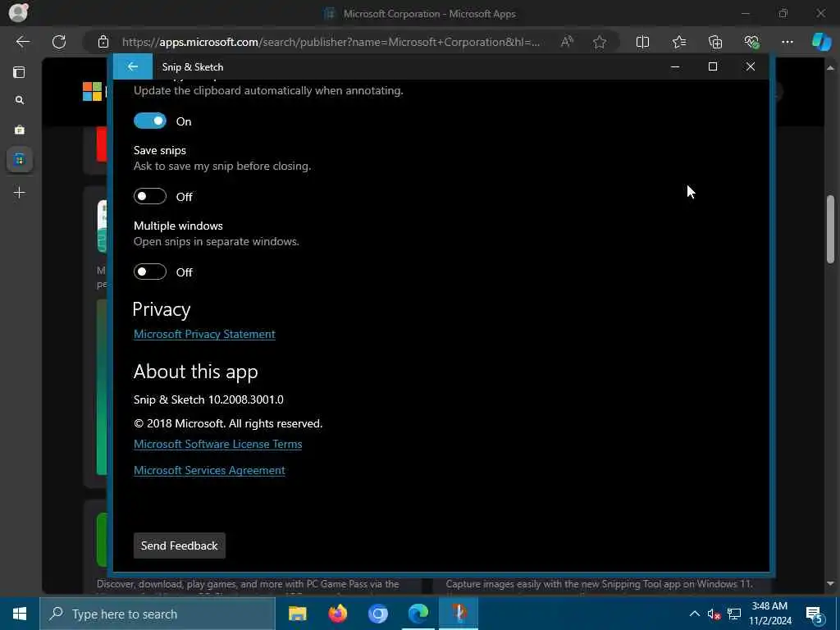Click the Edge browser back arrow

point(22,42)
